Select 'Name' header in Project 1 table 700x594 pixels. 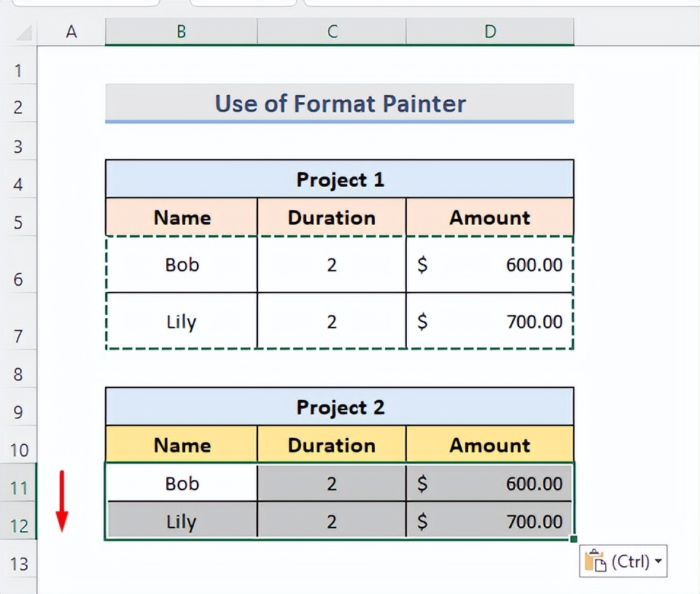click(x=182, y=217)
